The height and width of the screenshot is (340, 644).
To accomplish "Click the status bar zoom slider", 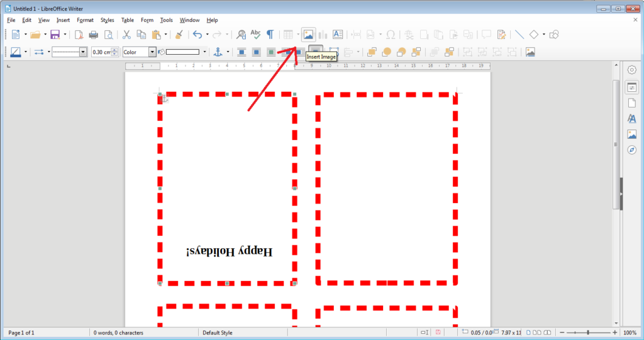I will coord(588,332).
